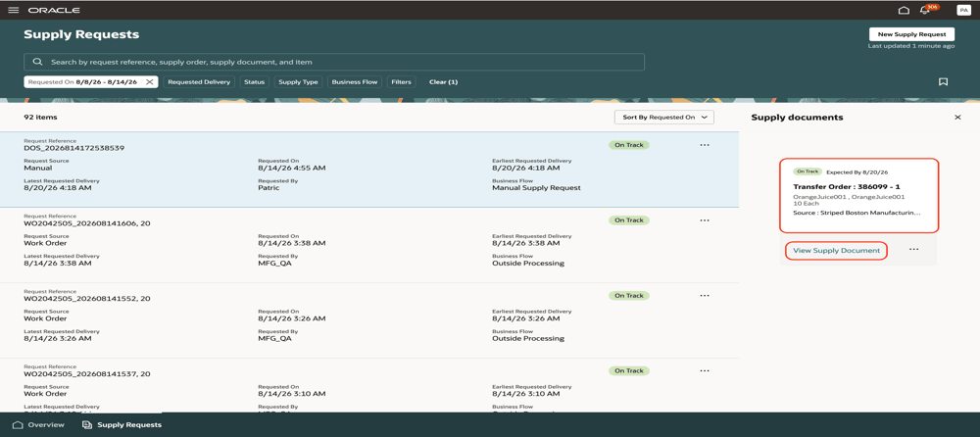The image size is (980, 437).
Task: Click On Track status of DOS_2026814172538539
Action: [x=629, y=145]
